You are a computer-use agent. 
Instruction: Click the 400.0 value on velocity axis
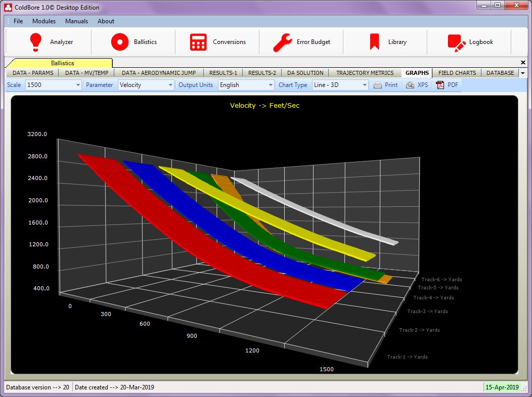point(41,288)
